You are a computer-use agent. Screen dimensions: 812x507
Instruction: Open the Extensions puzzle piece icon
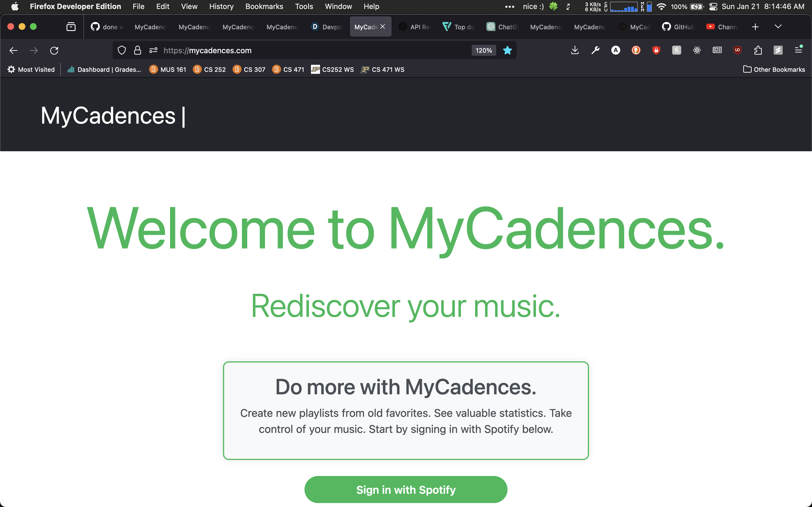(758, 50)
